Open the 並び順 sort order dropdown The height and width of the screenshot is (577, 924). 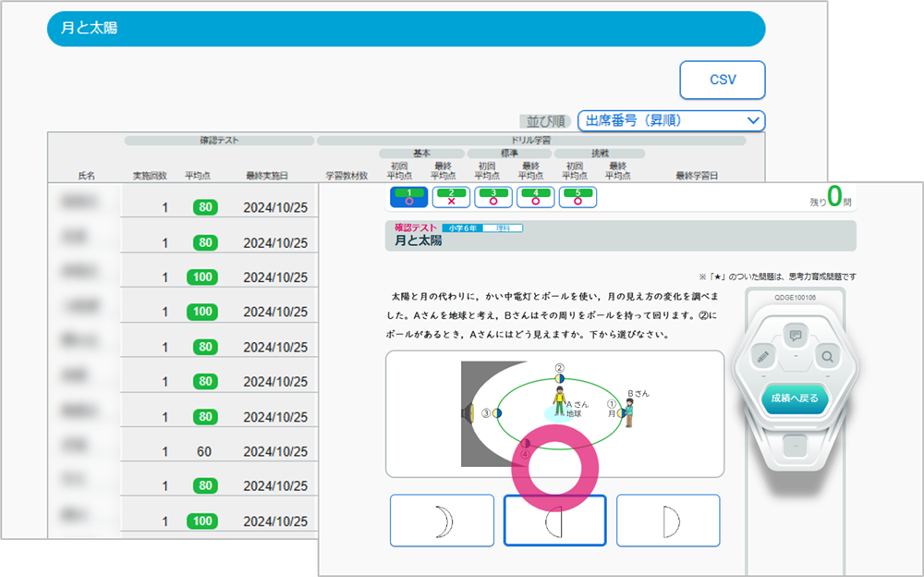tap(671, 120)
